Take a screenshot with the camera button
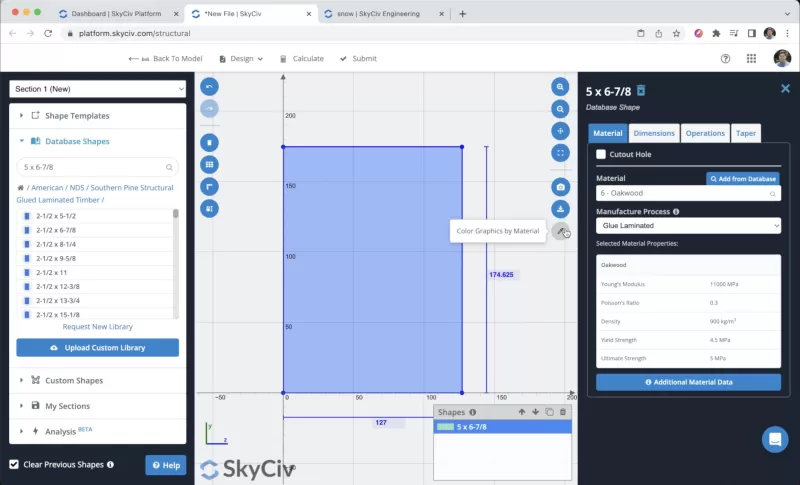Image resolution: width=800 pixels, height=485 pixels. click(x=560, y=187)
